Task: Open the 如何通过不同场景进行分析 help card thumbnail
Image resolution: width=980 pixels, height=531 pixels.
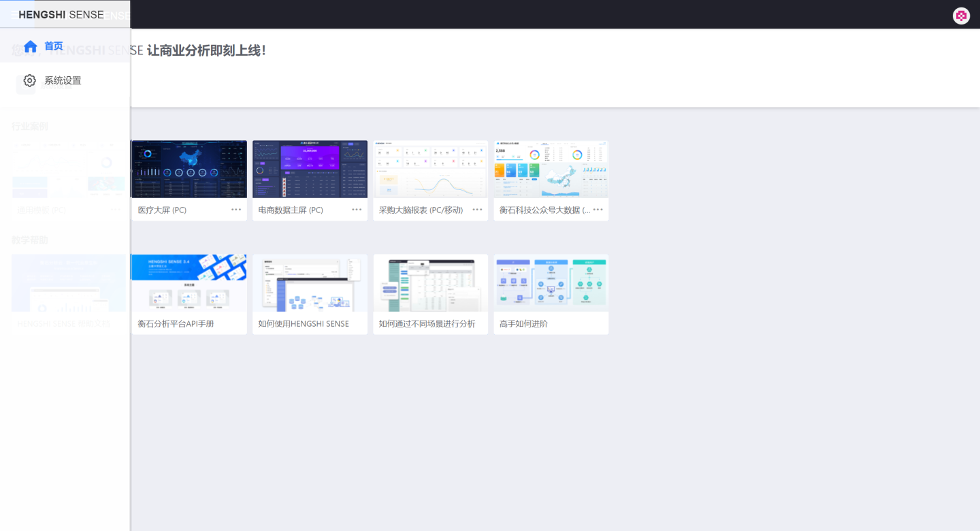Action: coord(430,283)
